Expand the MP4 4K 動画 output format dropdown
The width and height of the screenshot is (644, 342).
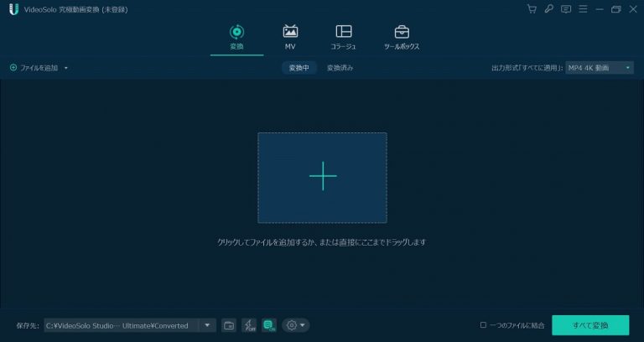[600, 68]
